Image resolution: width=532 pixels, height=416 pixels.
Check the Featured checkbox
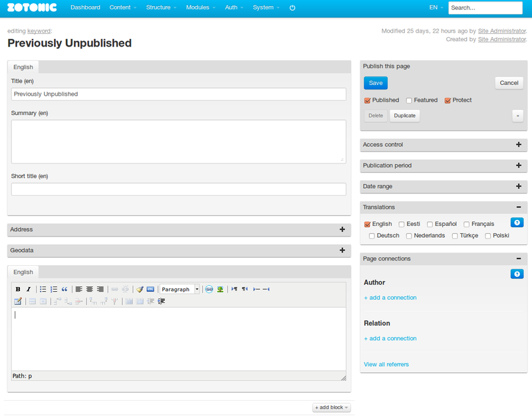[409, 100]
